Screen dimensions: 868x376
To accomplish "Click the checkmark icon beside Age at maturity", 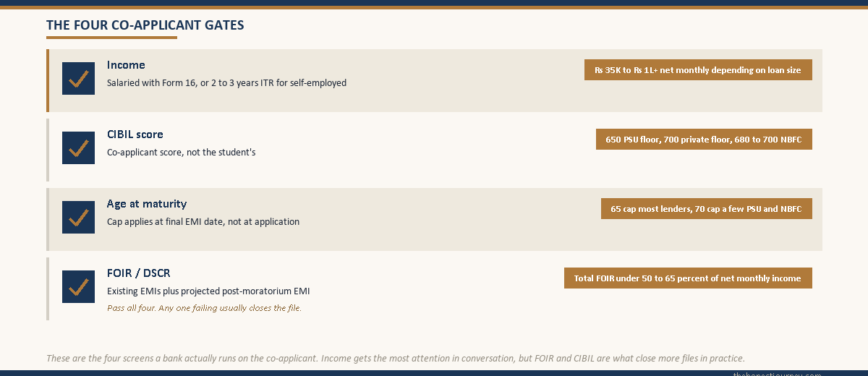I will point(78,217).
